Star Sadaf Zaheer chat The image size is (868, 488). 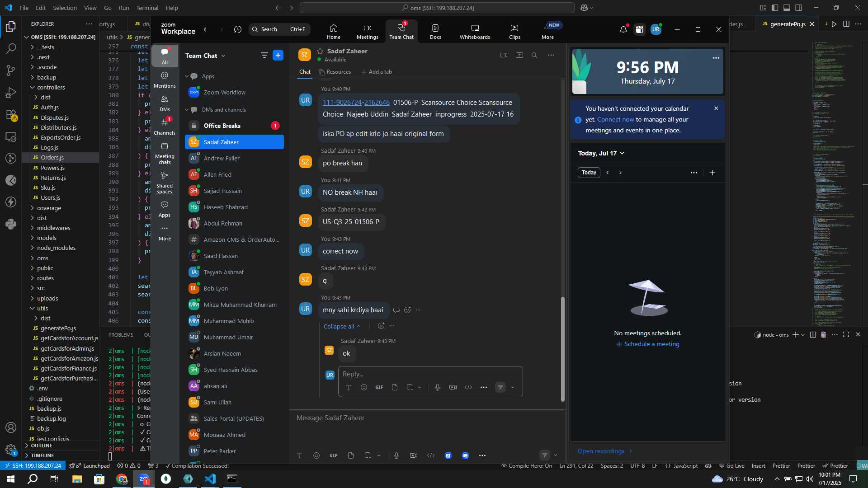pyautogui.click(x=320, y=51)
